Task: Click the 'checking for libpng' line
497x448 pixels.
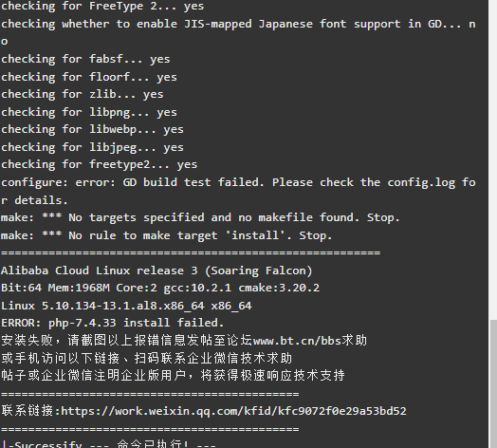Action: 89,112
